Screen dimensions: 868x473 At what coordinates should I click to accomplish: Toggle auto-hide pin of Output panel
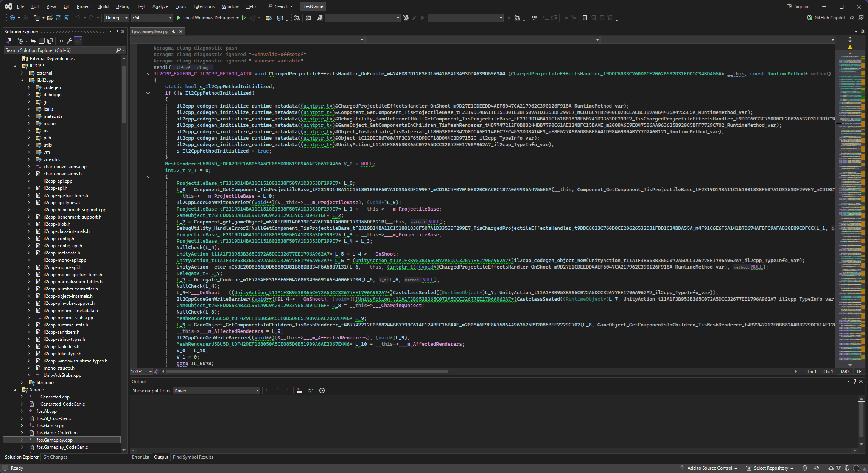tap(855, 381)
